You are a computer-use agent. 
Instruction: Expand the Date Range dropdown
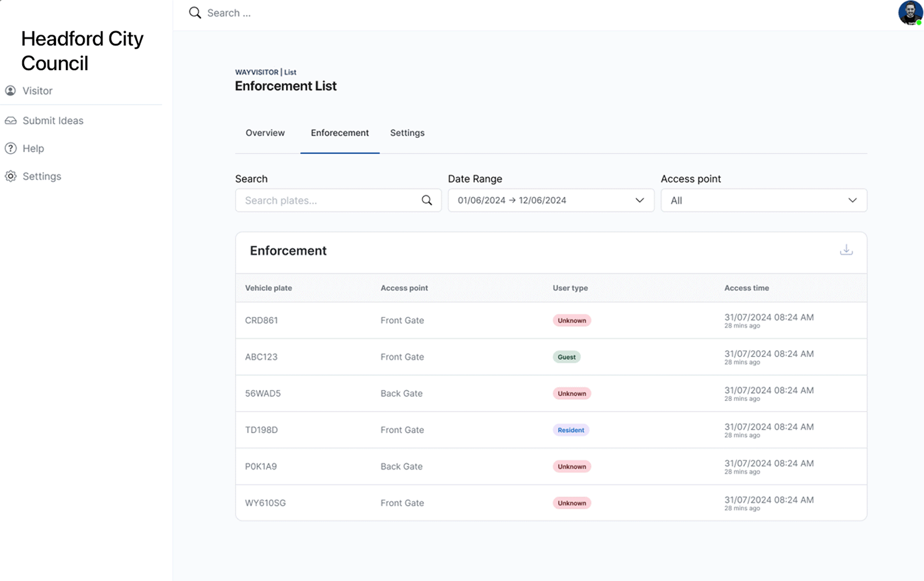[551, 200]
